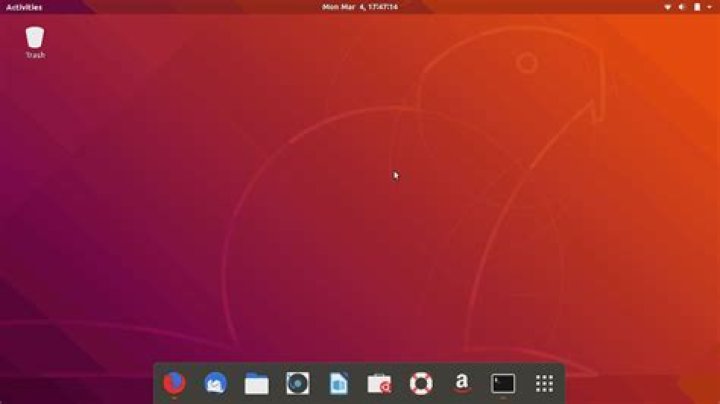Click the battery status icon
The image size is (720, 404).
[697, 7]
